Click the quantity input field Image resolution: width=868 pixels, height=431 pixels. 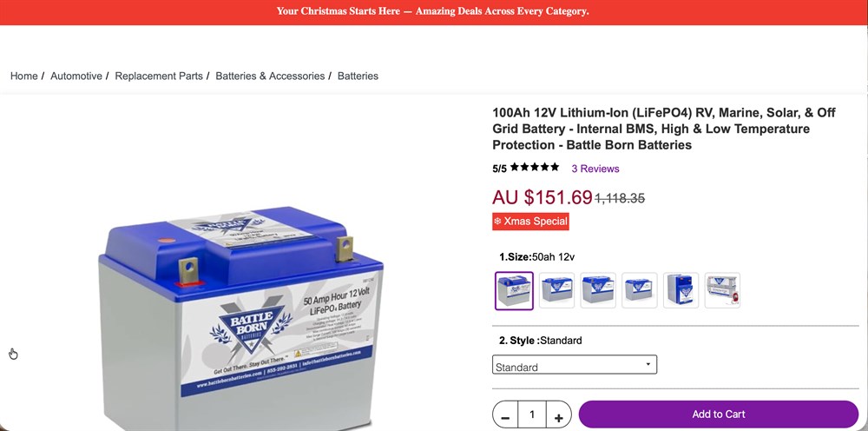[x=532, y=414]
